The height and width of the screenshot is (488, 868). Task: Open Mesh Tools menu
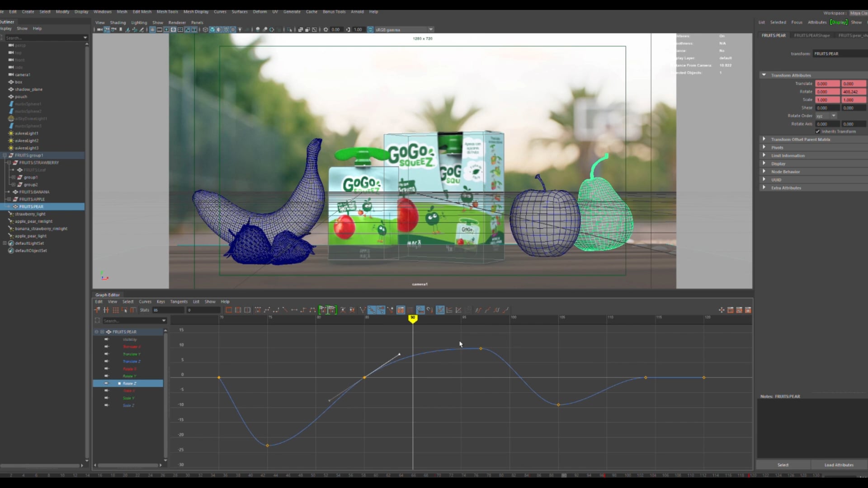pyautogui.click(x=167, y=12)
